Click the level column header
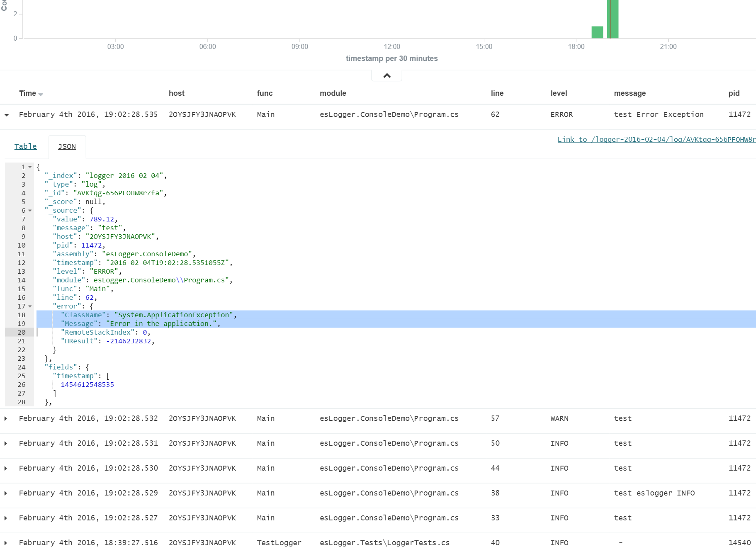Screen dimensions: 756x549 (559, 93)
